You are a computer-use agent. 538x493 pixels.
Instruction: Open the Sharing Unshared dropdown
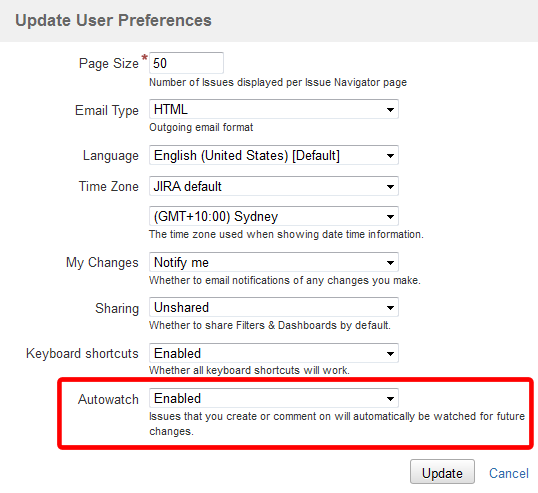pyautogui.click(x=274, y=307)
